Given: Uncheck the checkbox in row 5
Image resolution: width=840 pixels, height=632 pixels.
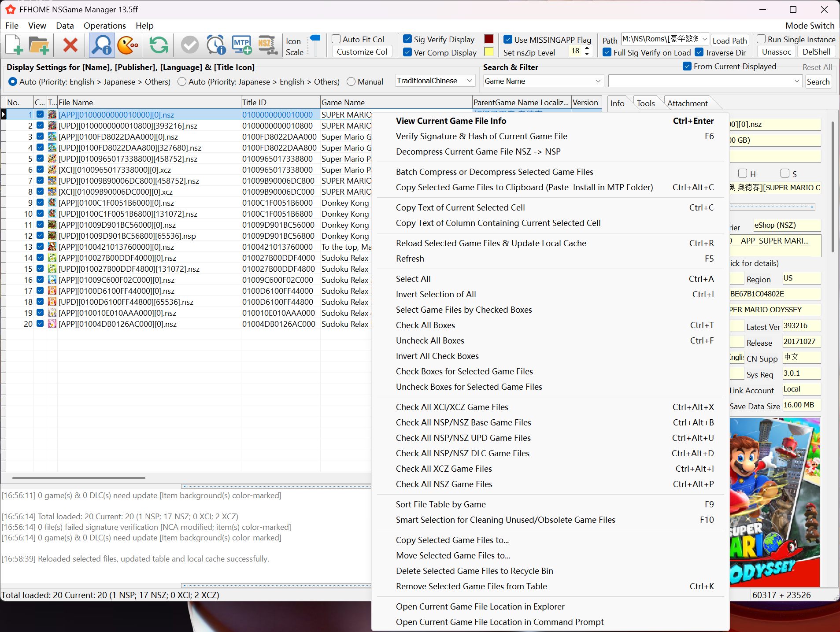Looking at the screenshot, I should (40, 159).
